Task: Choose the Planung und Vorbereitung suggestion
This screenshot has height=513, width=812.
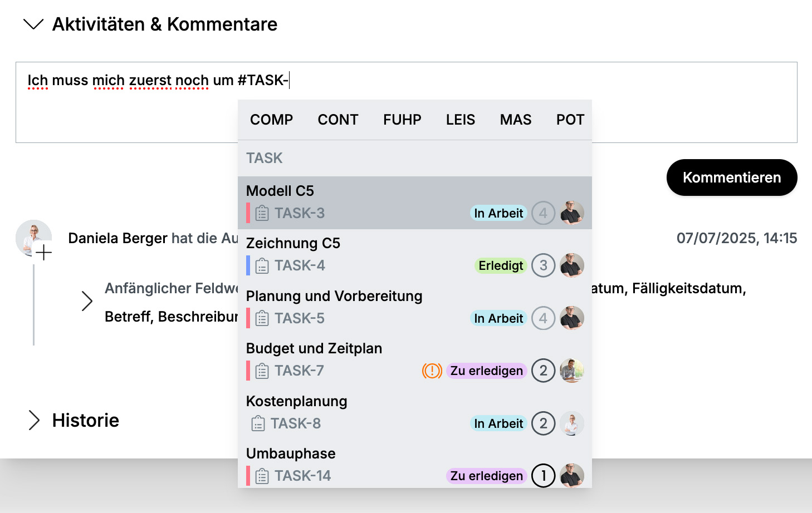Action: 414,308
